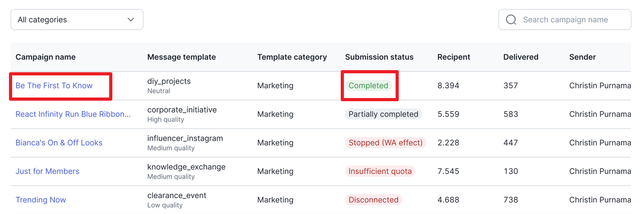Select the diy_projects template cell
Image resolution: width=644 pixels, height=214 pixels.
(169, 85)
